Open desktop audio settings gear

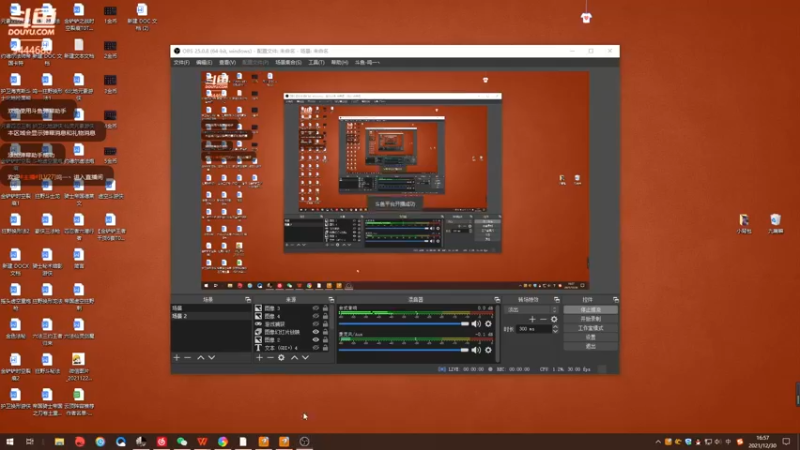coord(488,324)
